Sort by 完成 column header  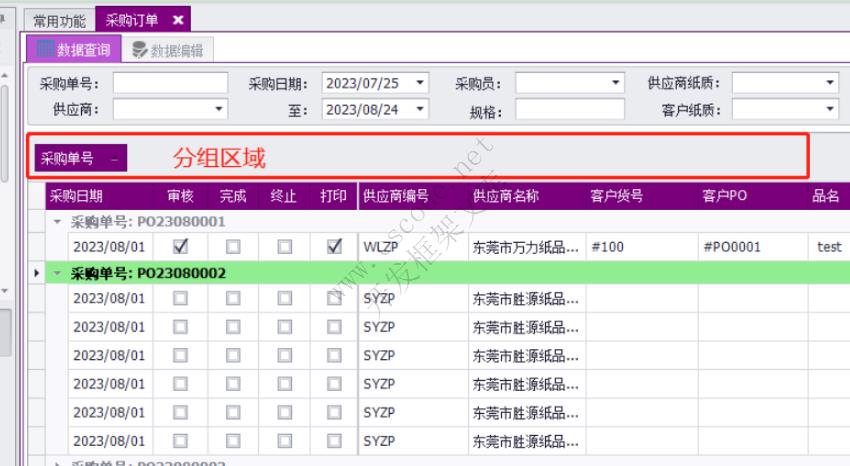click(x=233, y=196)
